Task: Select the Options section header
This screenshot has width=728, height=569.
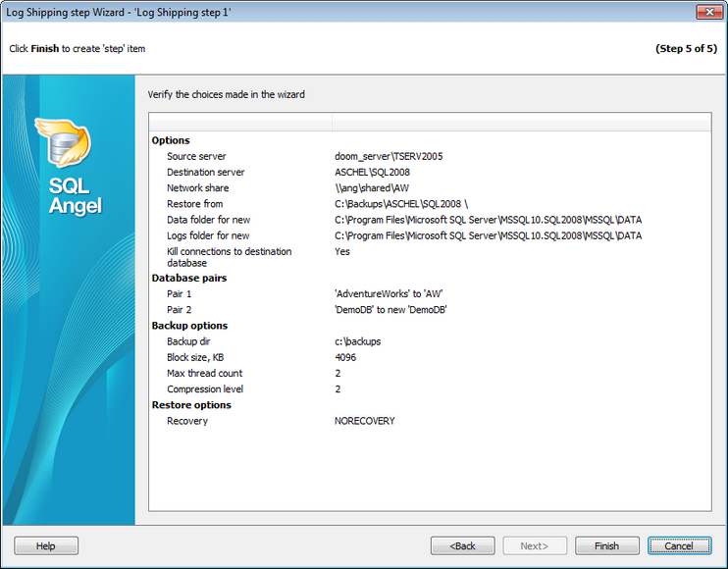Action: pyautogui.click(x=171, y=140)
